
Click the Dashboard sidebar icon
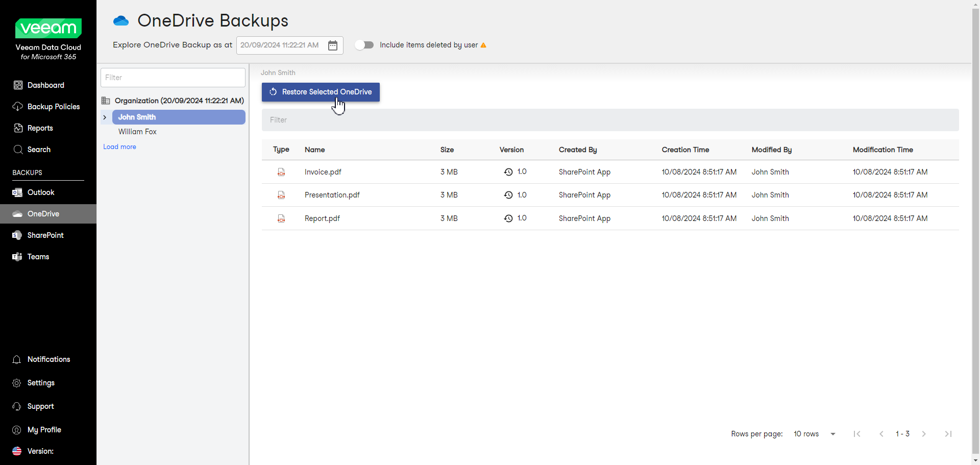coord(18,85)
